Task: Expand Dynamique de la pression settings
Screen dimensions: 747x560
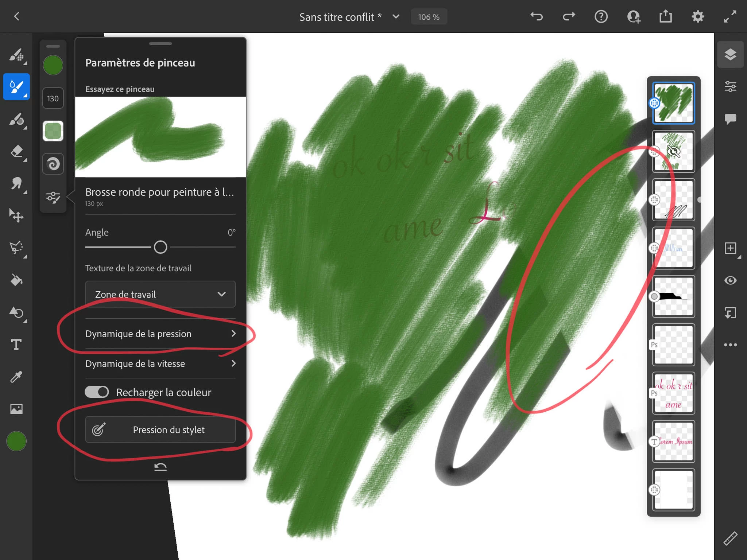Action: tap(160, 334)
